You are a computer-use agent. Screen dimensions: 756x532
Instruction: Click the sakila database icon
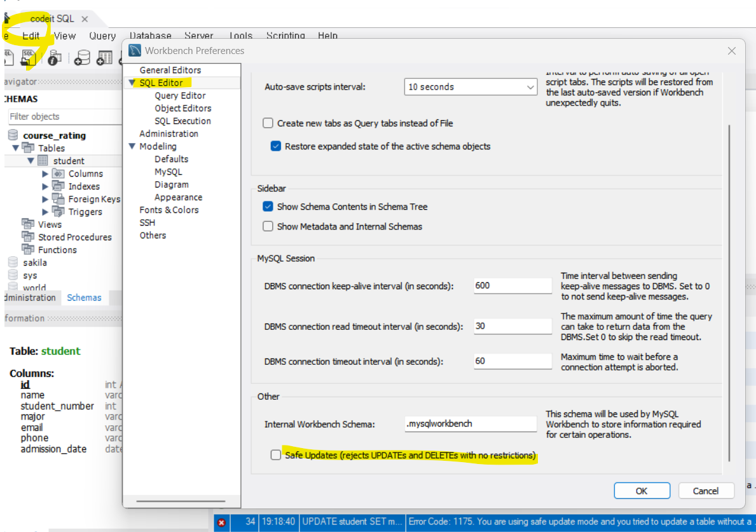(13, 262)
